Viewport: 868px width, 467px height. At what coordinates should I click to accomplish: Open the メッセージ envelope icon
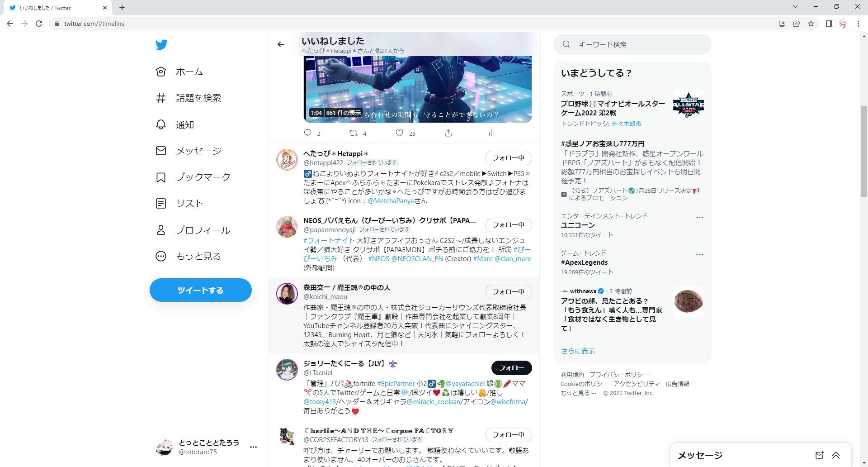(160, 151)
